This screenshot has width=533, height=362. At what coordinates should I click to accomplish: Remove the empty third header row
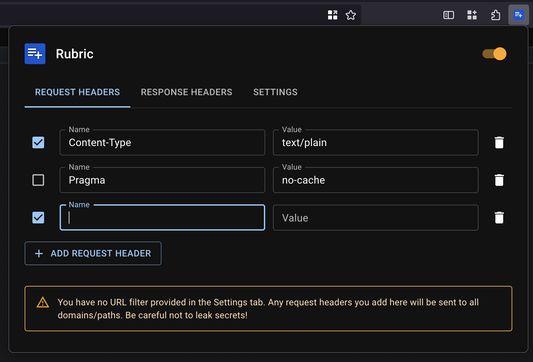click(x=499, y=218)
